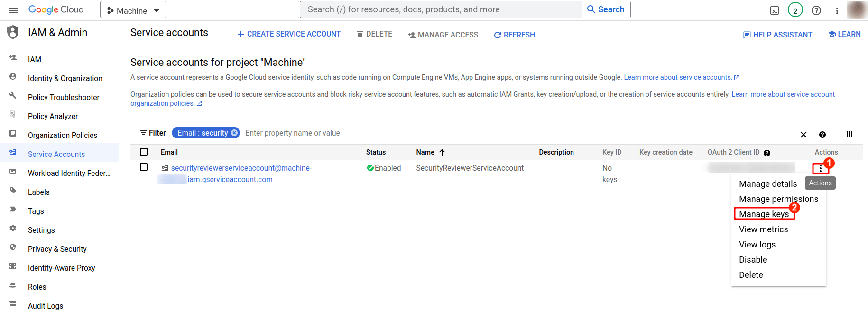Open filter help question mark icon
The width and height of the screenshot is (868, 311).
tap(822, 135)
